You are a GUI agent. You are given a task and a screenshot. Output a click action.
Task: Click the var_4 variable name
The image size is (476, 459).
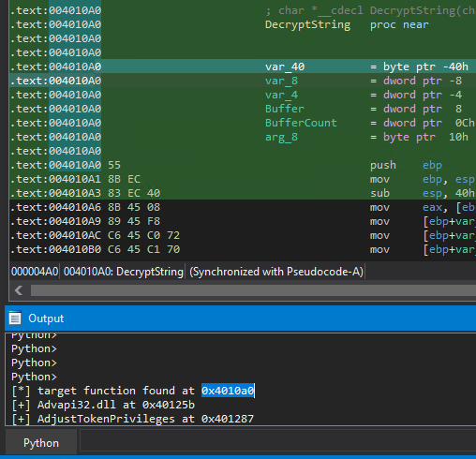tap(281, 95)
